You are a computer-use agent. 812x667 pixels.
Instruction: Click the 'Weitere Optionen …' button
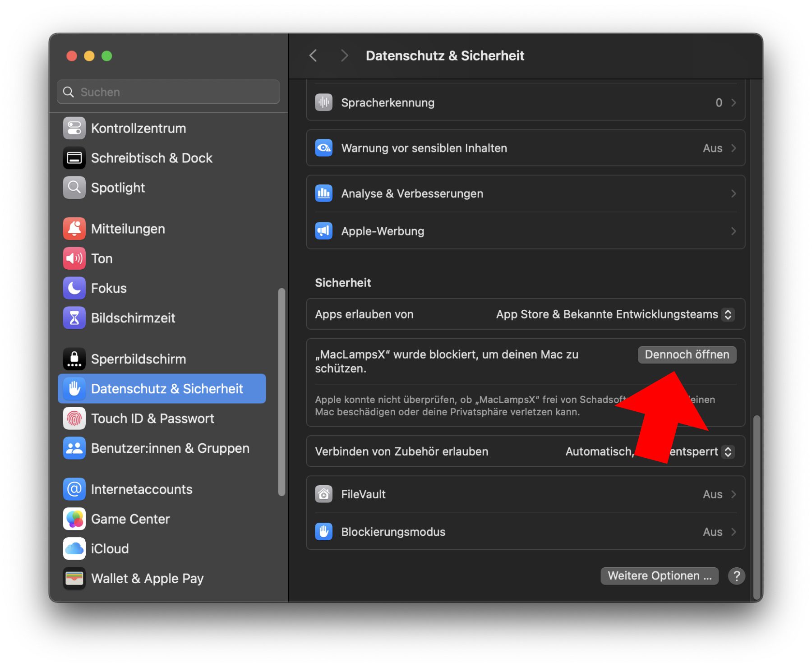tap(659, 576)
